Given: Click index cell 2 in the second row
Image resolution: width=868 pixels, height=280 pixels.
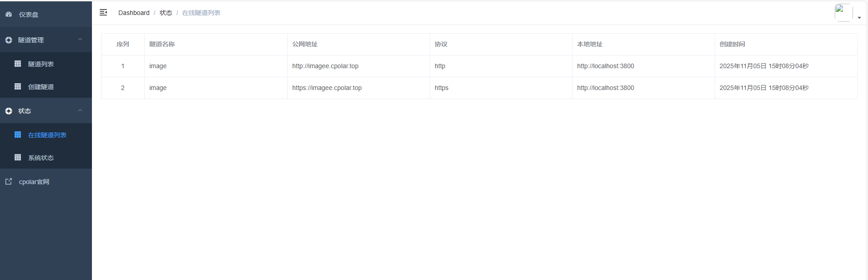Looking at the screenshot, I should point(123,88).
